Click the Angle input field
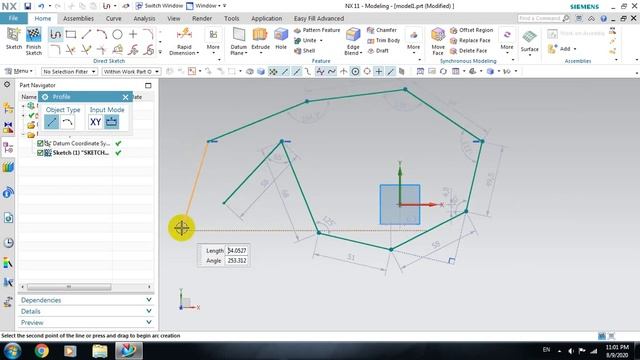 pyautogui.click(x=237, y=260)
